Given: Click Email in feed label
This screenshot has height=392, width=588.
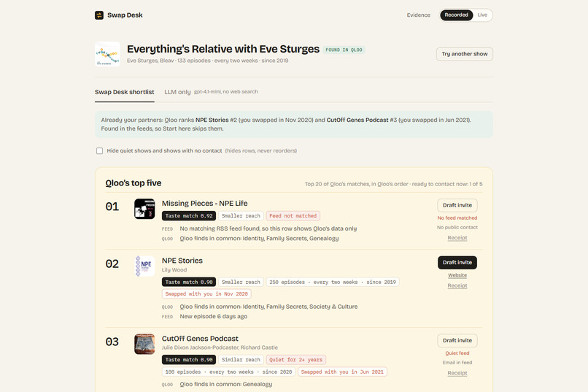Looking at the screenshot, I should tap(457, 362).
